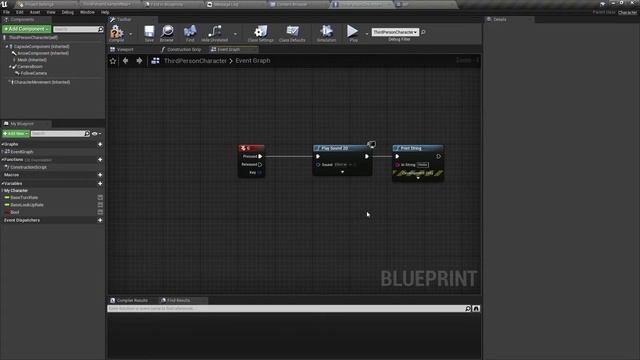Open the ThirdPersonCharacter debug filter dropdown
This screenshot has width=640, height=360.
395,32
